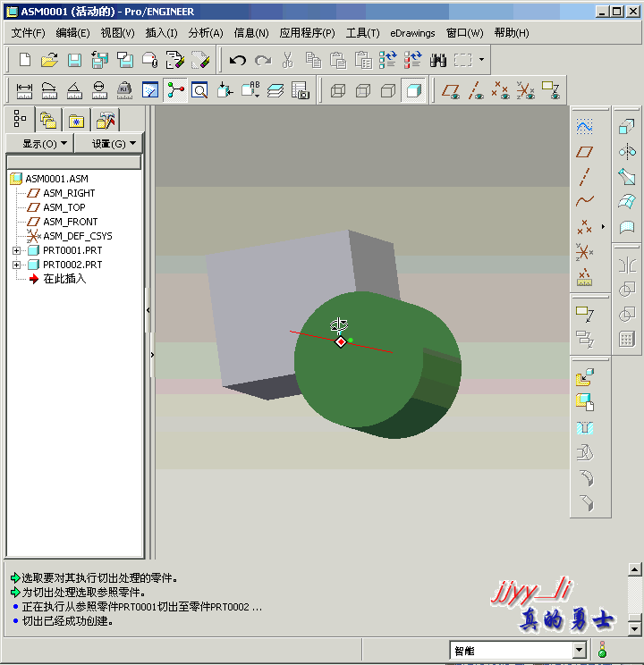Screen dimensions: 644x665
Task: Click the Datum Axis tool in right toolbar
Action: pos(585,177)
